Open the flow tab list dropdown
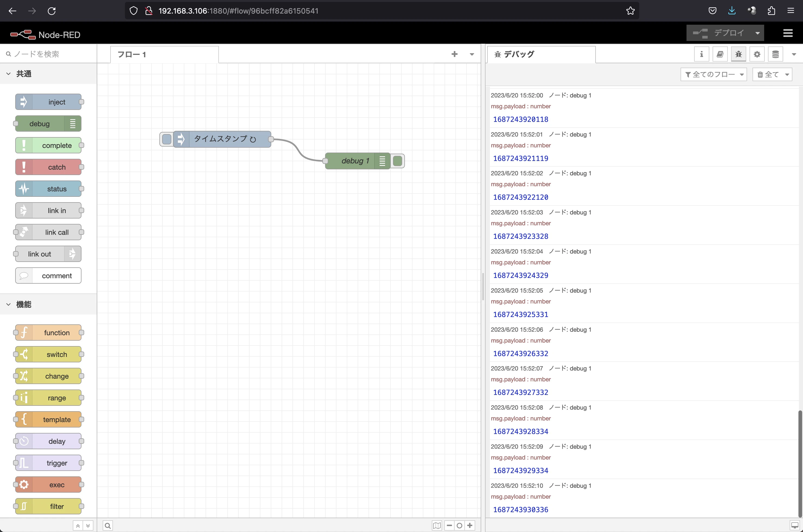The height and width of the screenshot is (532, 803). (472, 54)
